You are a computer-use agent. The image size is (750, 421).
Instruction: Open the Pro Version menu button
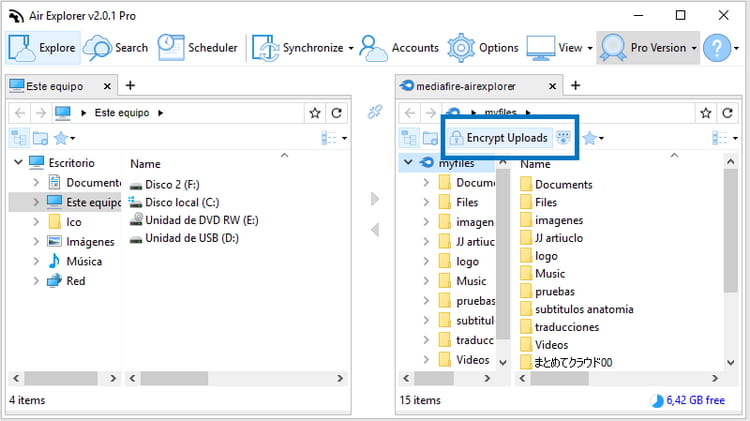(x=647, y=47)
